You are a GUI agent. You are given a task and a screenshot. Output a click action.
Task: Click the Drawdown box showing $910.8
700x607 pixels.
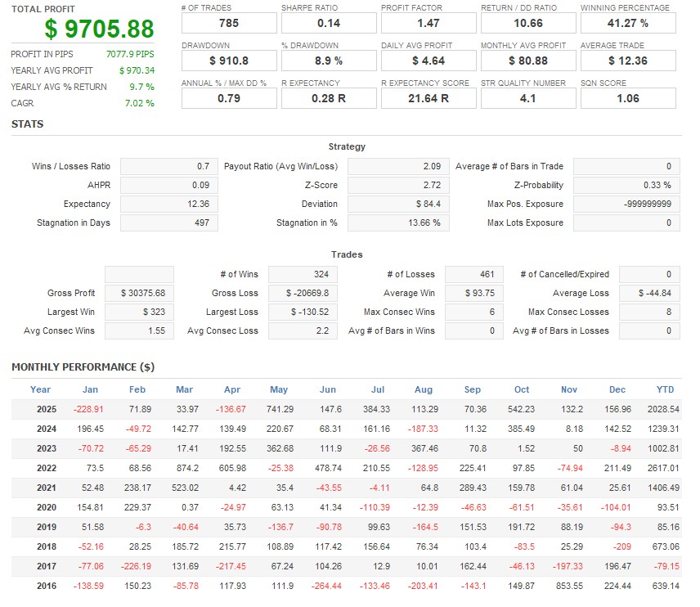(x=229, y=61)
